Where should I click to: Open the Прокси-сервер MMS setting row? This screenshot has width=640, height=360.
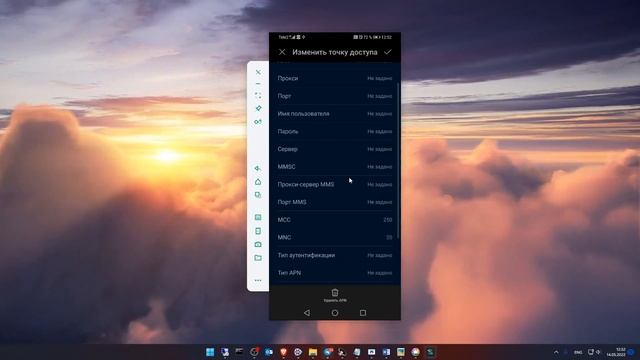click(335, 184)
